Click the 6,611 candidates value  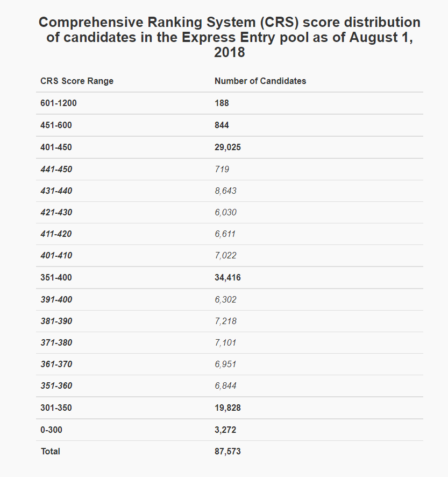coord(225,234)
